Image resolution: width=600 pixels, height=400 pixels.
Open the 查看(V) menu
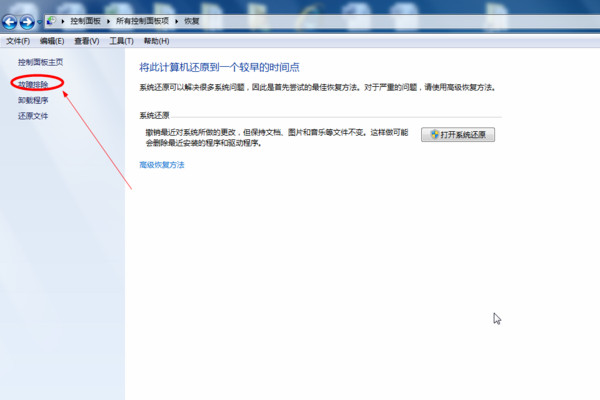(x=86, y=41)
